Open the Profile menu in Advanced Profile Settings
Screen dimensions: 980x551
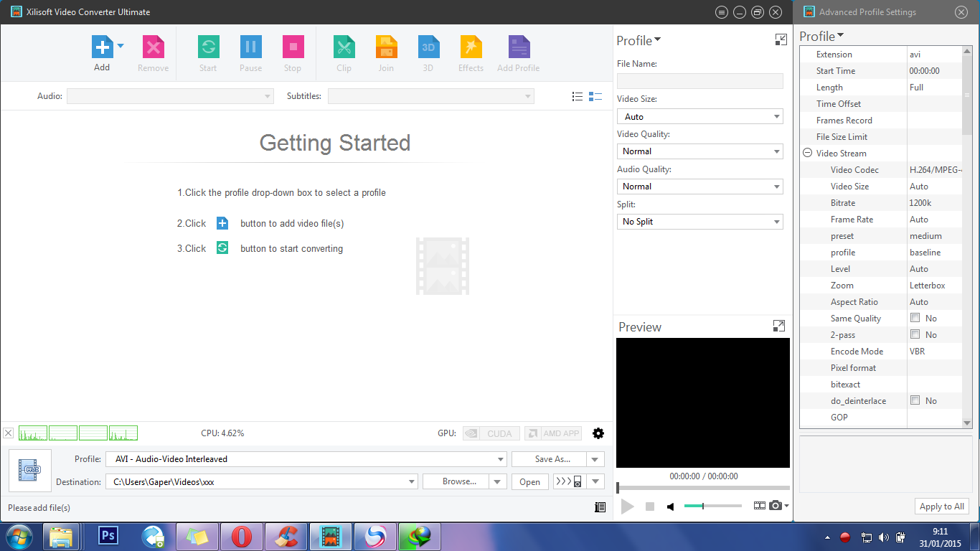click(820, 36)
